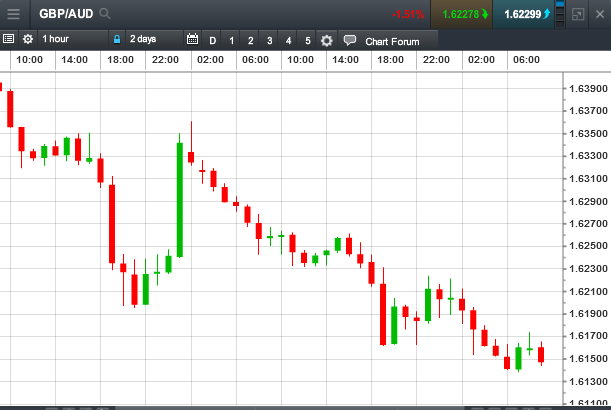611x410 pixels.
Task: Detach the chart into a new window
Action: click(x=577, y=14)
